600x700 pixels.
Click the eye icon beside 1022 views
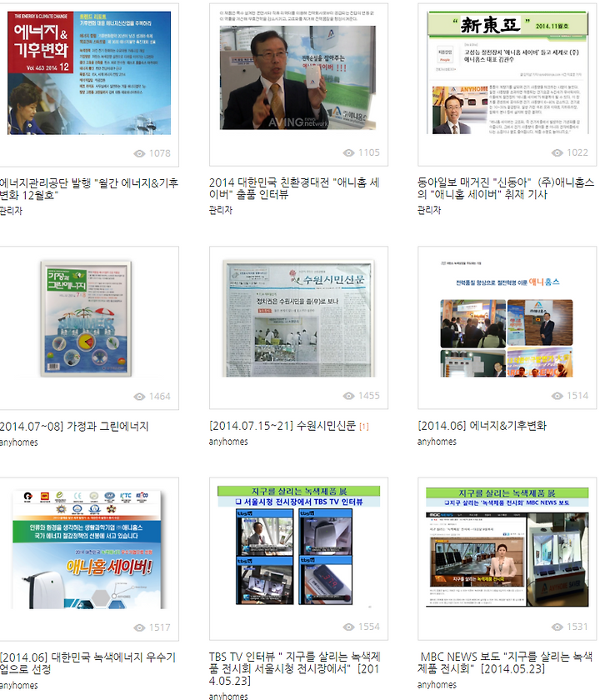click(557, 153)
